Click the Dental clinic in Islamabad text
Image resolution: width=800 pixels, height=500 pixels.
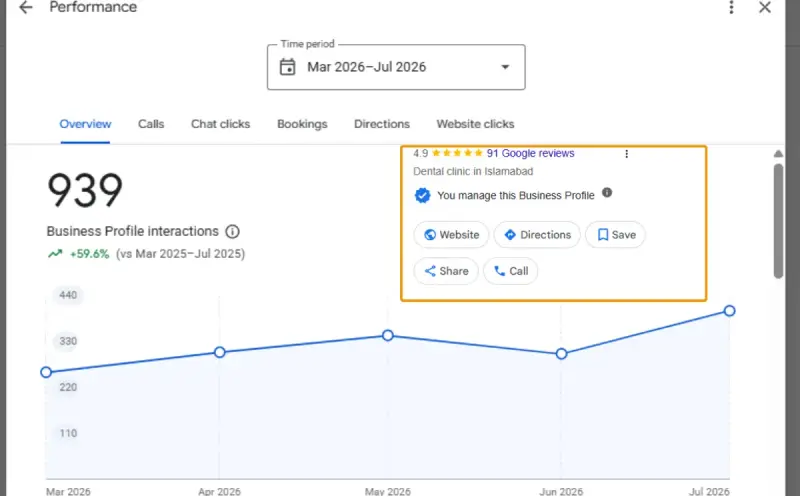pyautogui.click(x=473, y=171)
